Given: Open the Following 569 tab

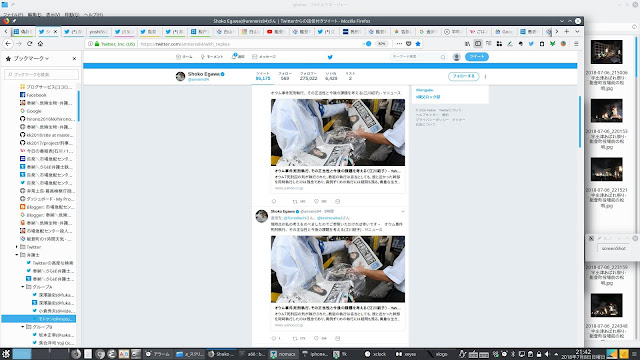Looking at the screenshot, I should (x=285, y=76).
